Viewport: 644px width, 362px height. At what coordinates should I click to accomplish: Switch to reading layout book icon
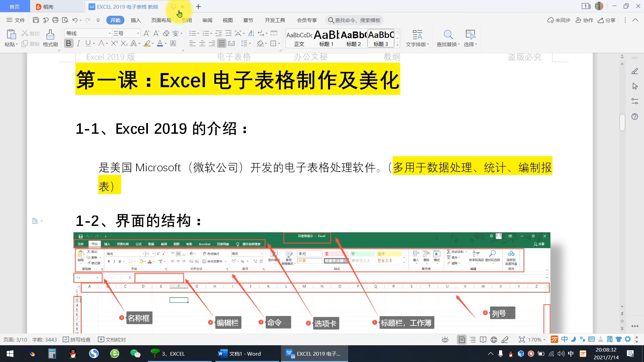click(483, 340)
